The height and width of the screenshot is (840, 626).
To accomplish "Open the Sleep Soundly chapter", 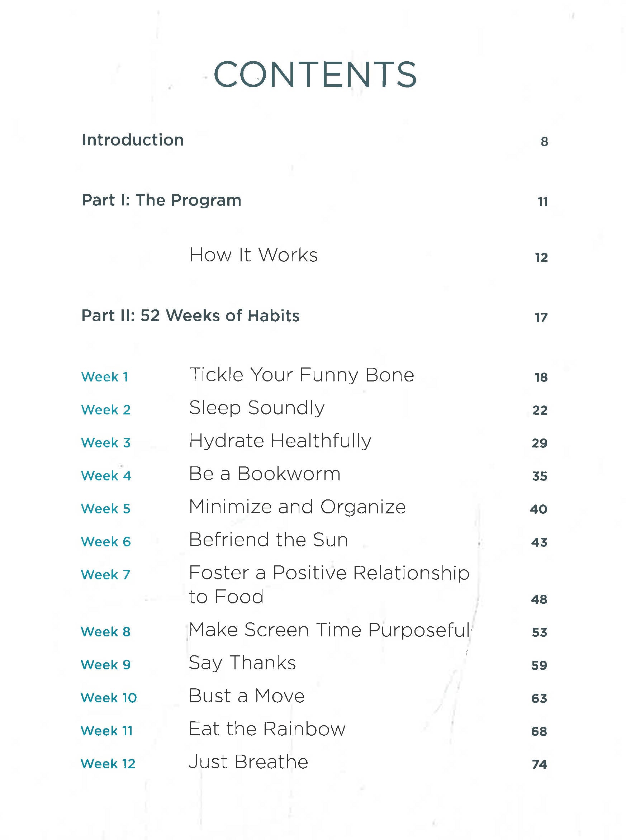I will (x=257, y=408).
